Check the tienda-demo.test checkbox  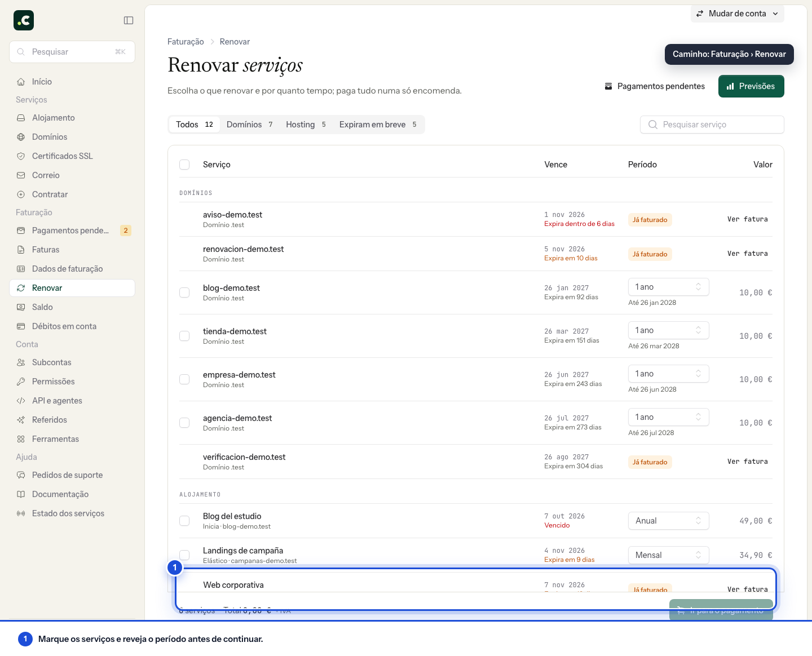184,336
